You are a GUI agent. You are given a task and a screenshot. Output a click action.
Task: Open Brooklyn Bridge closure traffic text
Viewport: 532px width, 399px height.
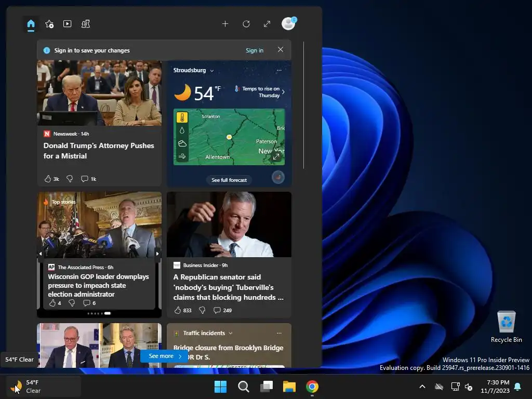click(228, 352)
